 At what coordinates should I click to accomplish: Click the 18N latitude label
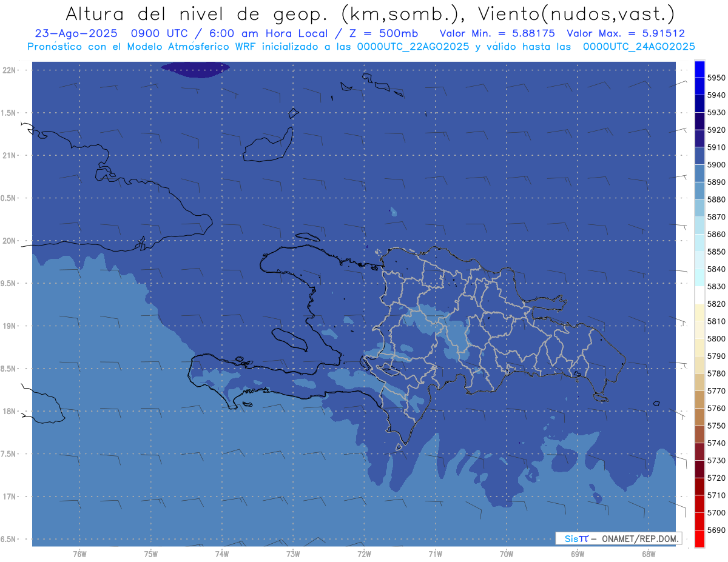[x=10, y=411]
